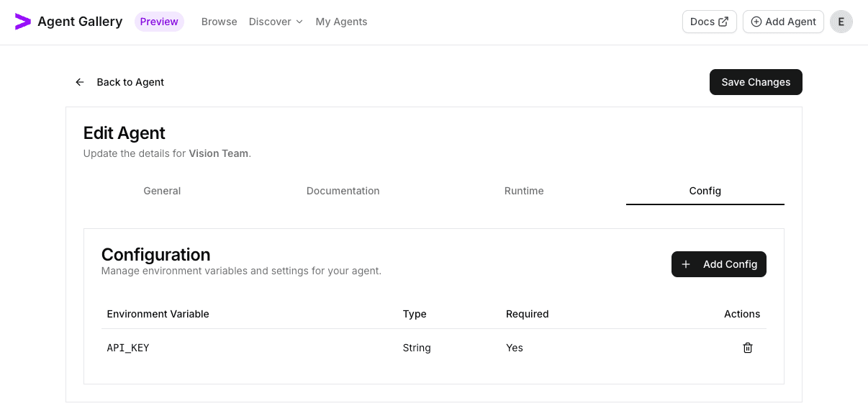This screenshot has height=419, width=868.
Task: Click the Preview badge
Action: 159,22
